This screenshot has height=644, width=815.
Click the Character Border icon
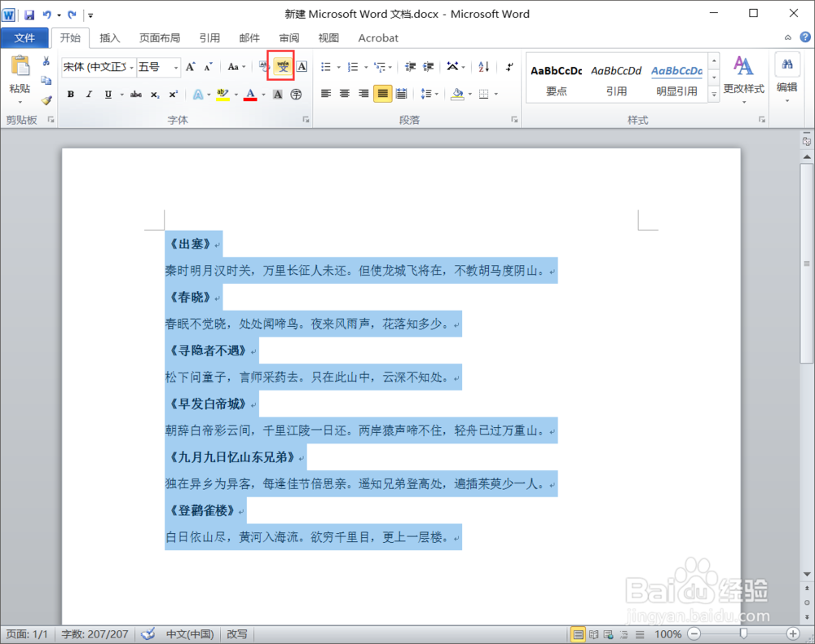[x=301, y=67]
